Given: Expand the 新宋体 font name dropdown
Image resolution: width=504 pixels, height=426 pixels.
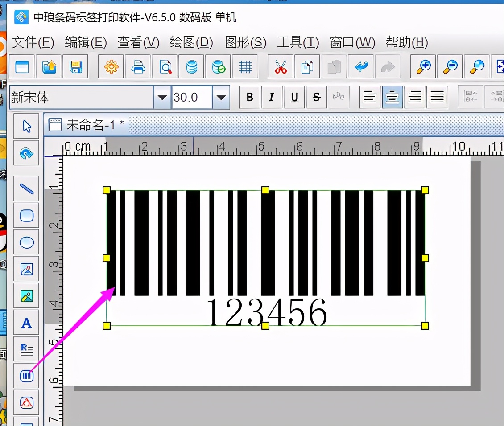Looking at the screenshot, I should (162, 97).
